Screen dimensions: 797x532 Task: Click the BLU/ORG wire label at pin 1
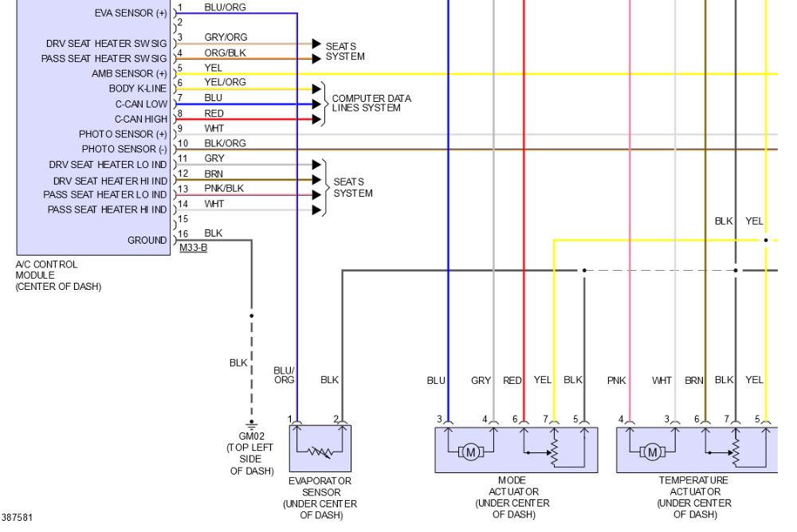pos(219,6)
